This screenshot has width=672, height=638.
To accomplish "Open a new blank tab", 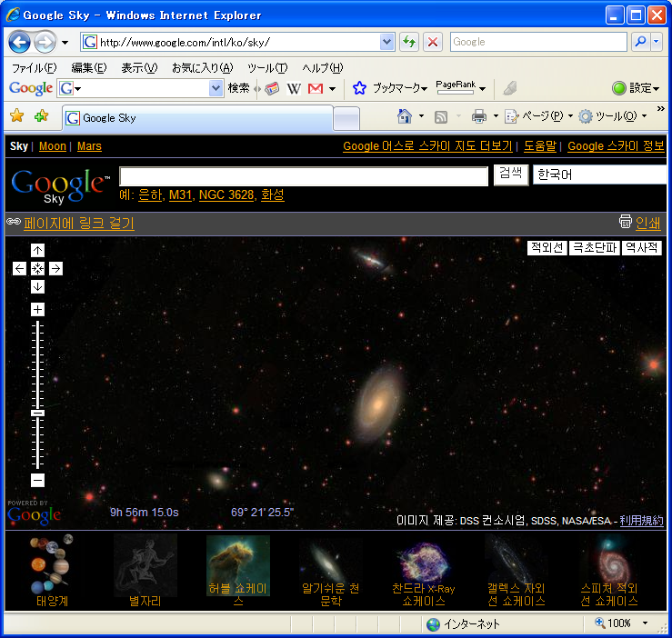I will click(346, 119).
